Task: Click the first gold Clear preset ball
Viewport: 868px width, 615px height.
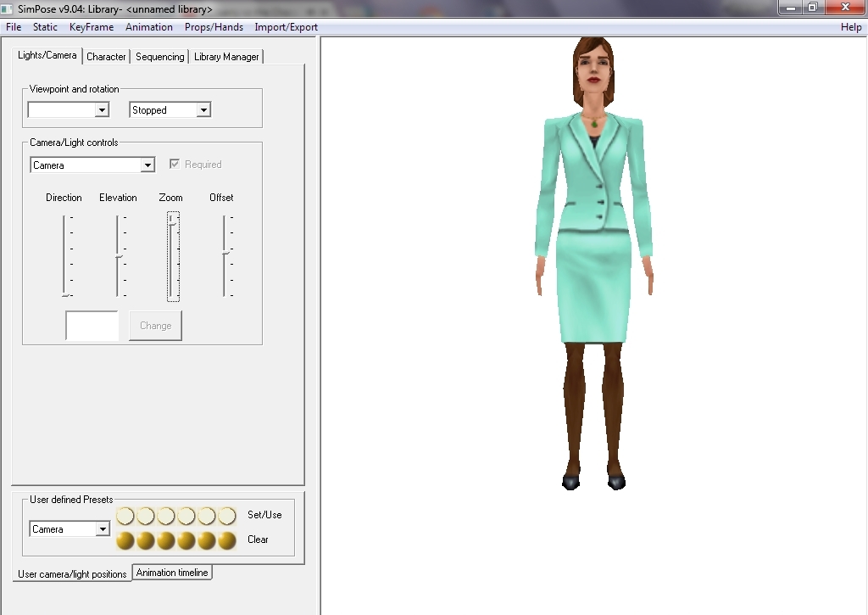Action: point(125,540)
